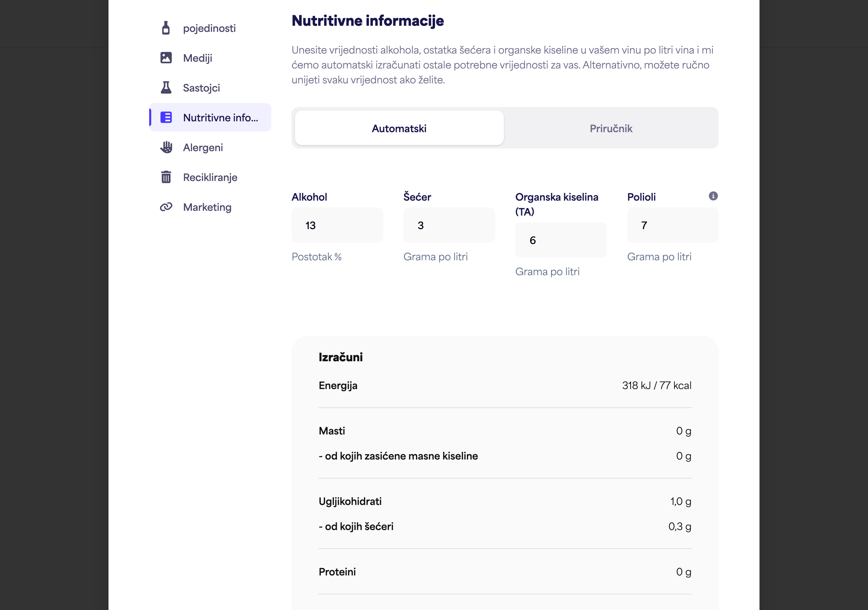Click the image icon beside Mediji
Screen dimensions: 868x610
[166, 58]
